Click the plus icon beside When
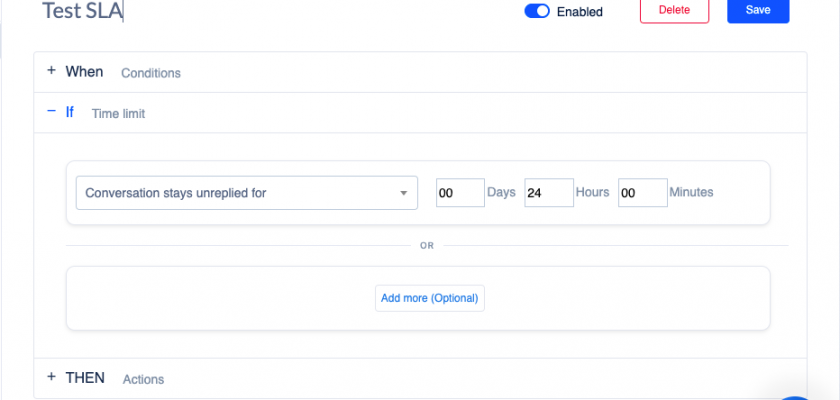The width and height of the screenshot is (840, 400). coord(51,72)
